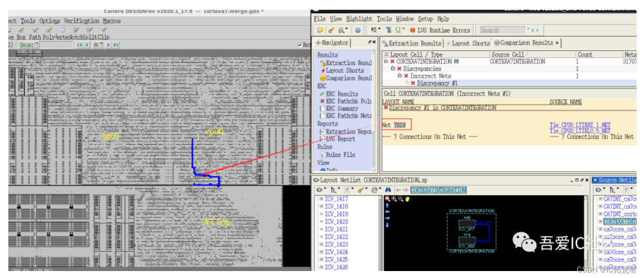Open ERC Summary in Navigator
Viewport: 644px width, 278px height.
(x=339, y=108)
